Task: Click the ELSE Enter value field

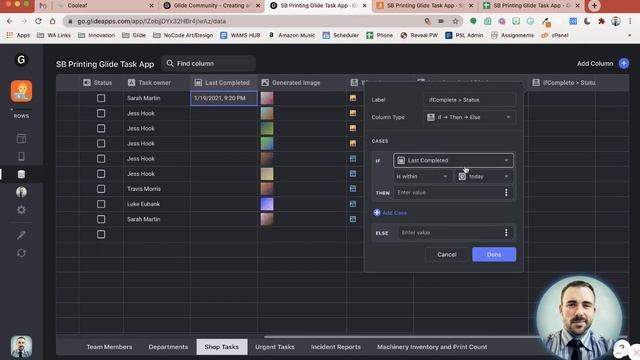Action: pos(450,233)
